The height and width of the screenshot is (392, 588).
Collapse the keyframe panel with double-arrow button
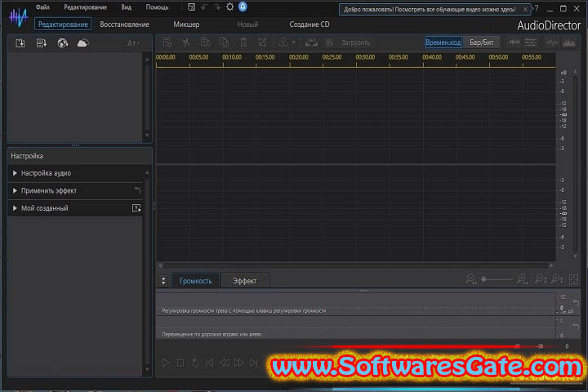point(163,281)
